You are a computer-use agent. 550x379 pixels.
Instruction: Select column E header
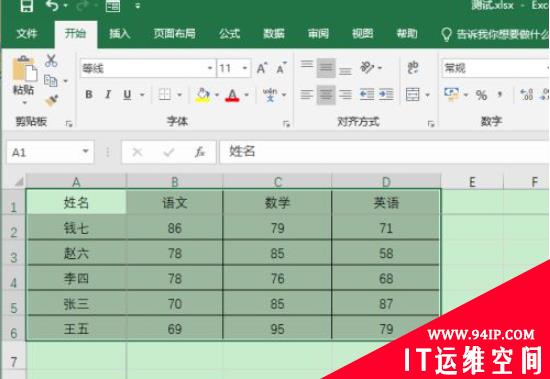472,182
